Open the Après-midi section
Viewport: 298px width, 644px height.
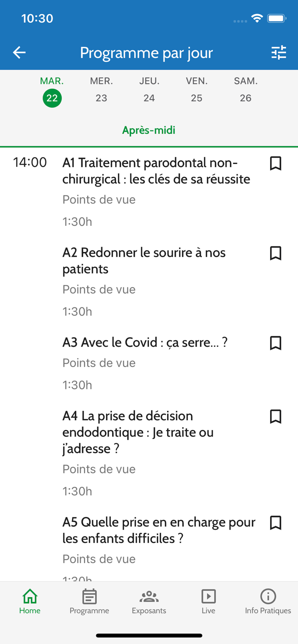[x=149, y=130]
